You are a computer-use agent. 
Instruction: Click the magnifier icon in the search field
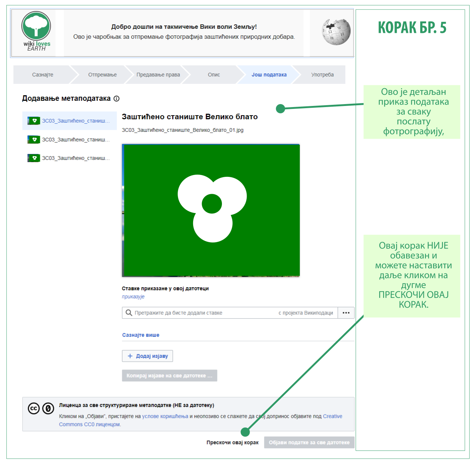(129, 313)
